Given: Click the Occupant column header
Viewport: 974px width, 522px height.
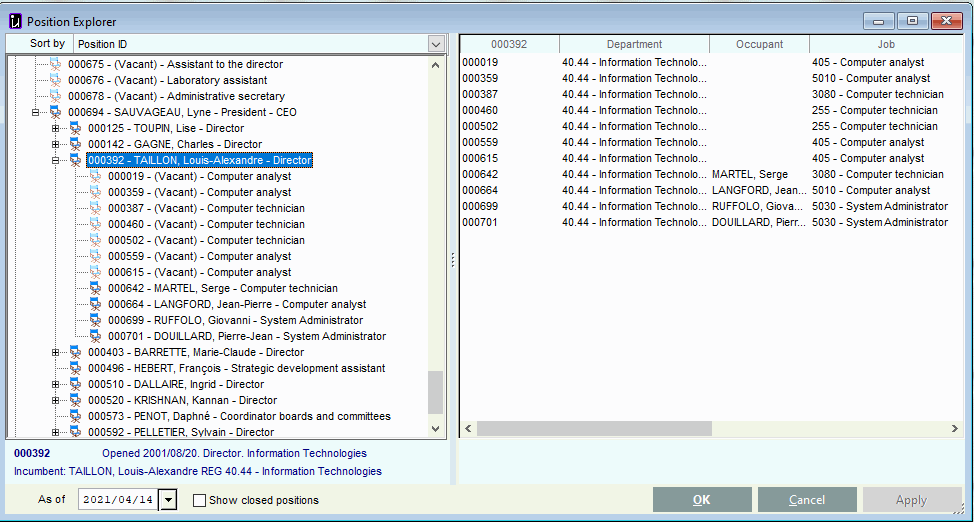Looking at the screenshot, I should click(x=760, y=44).
